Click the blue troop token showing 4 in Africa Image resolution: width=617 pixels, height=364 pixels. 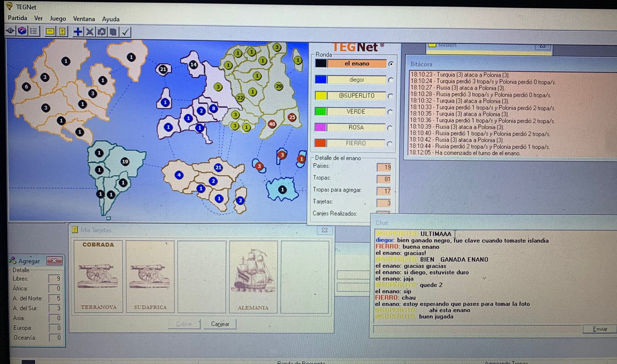coord(179,175)
